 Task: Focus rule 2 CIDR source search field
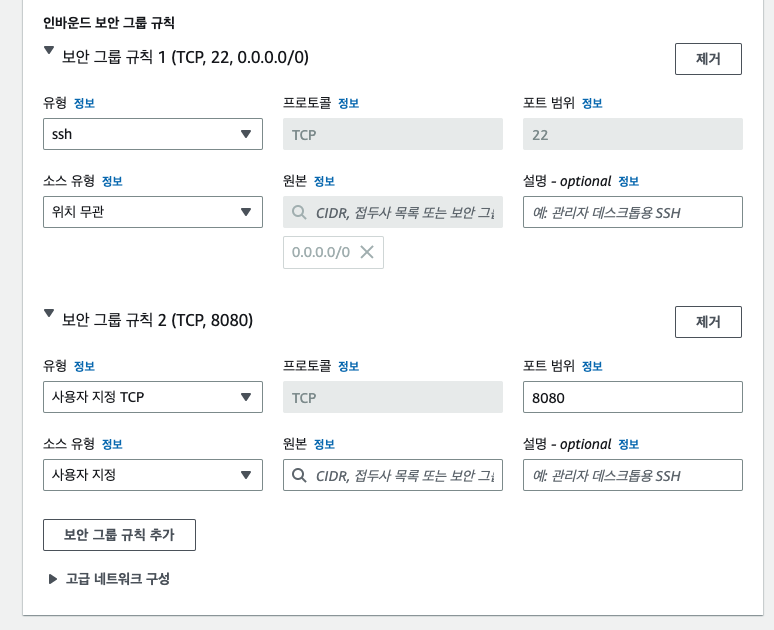pos(393,475)
